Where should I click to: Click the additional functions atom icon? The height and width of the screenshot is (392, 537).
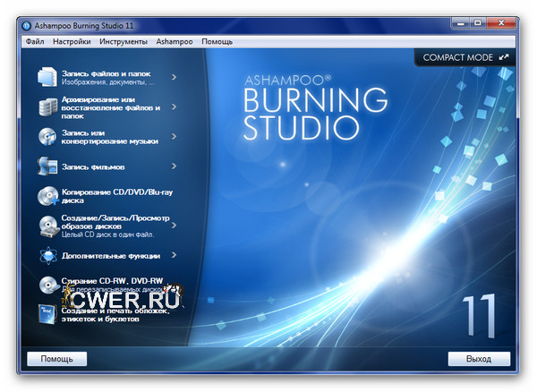tap(47, 256)
